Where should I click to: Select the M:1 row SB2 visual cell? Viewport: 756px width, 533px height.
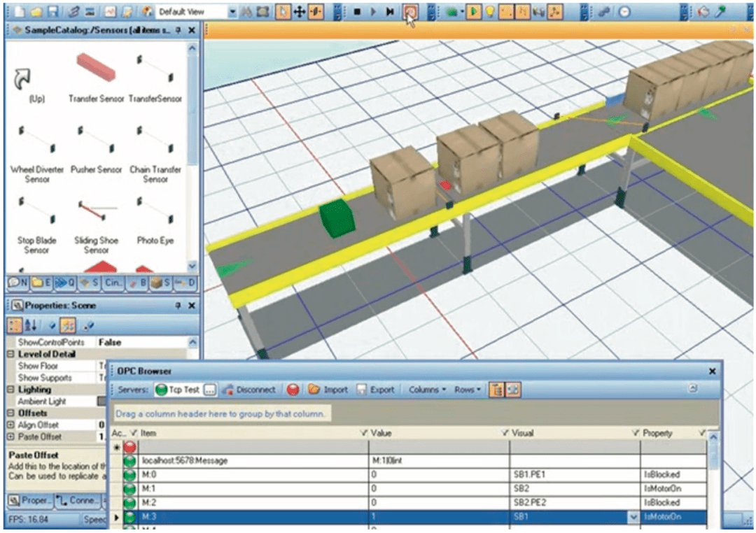click(575, 489)
